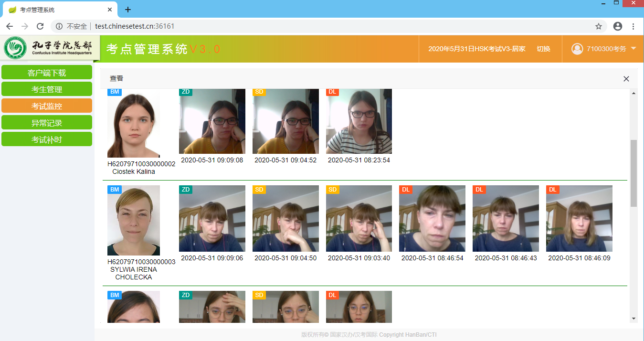Open the snapshot timed 2020-05-31 09:09:06

pos(212,219)
